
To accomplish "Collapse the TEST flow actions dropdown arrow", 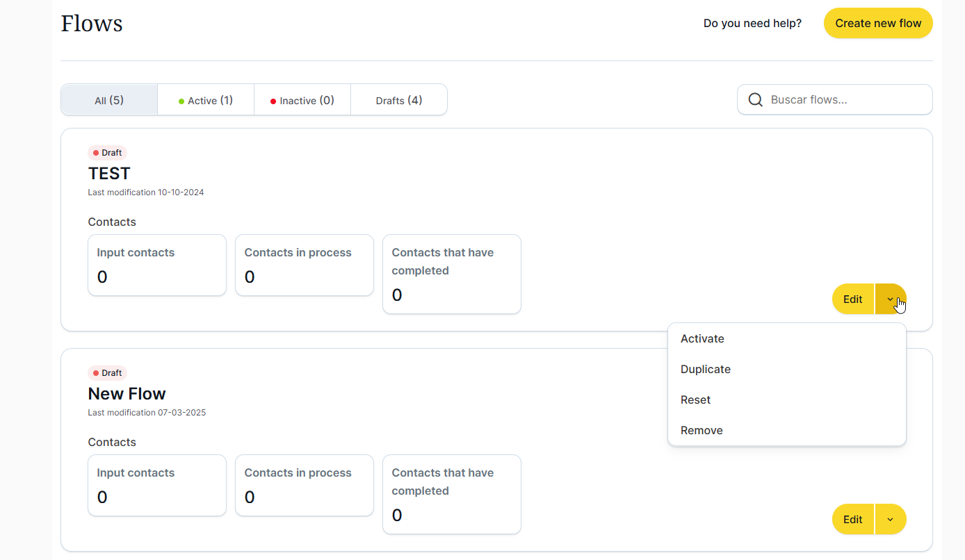I will 890,299.
